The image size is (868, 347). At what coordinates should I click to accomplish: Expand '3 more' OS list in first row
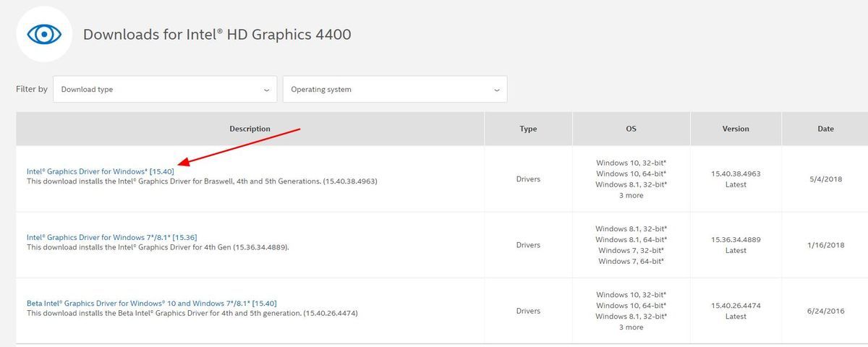(631, 196)
